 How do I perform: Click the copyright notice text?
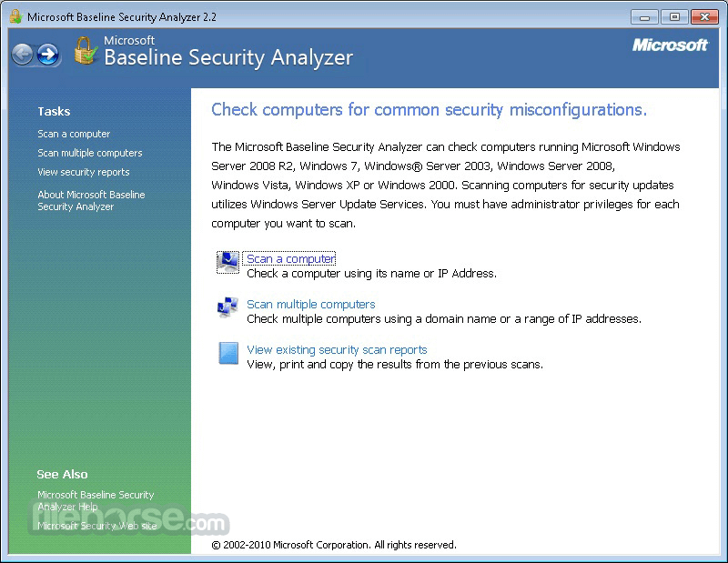pos(334,545)
